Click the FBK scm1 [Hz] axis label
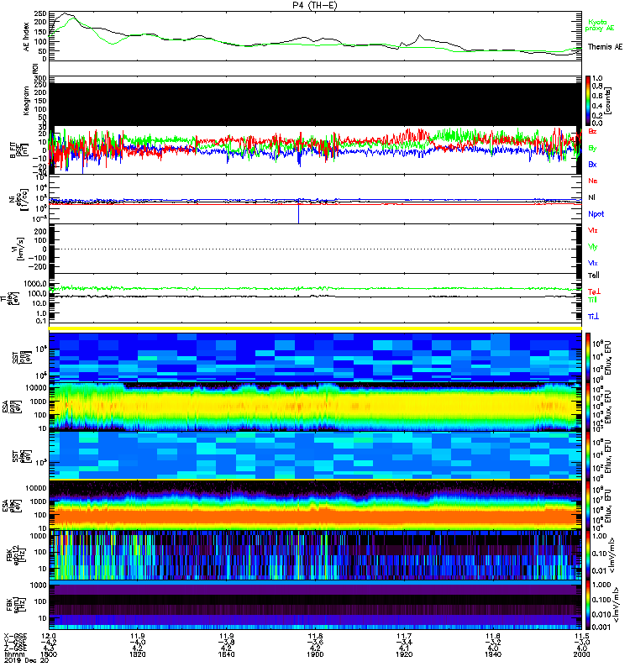 tap(18, 605)
